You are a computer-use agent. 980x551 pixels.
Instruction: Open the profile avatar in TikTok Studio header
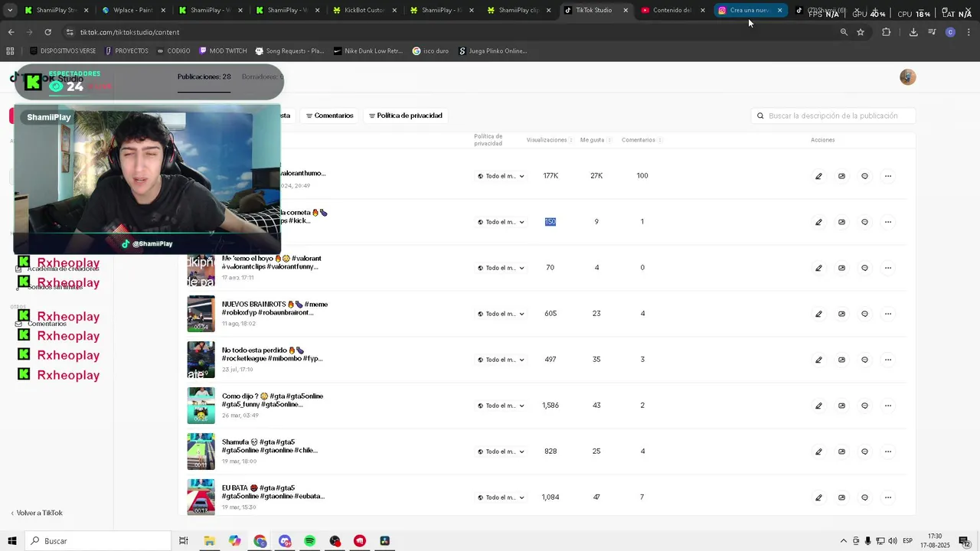coord(908,77)
